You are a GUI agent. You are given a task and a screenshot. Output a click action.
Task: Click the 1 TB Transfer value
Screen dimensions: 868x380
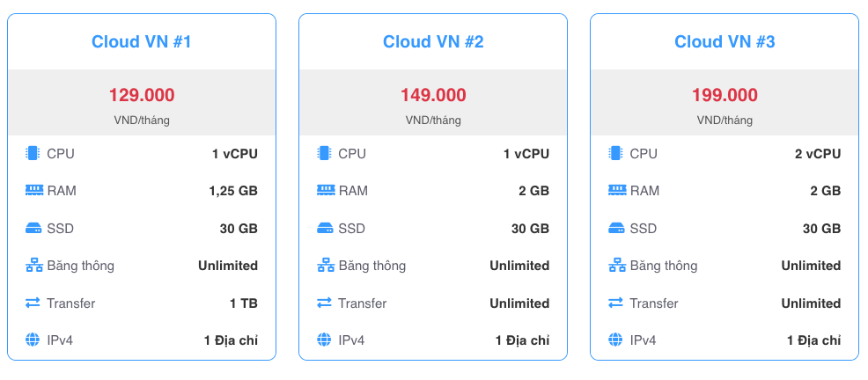(x=244, y=303)
